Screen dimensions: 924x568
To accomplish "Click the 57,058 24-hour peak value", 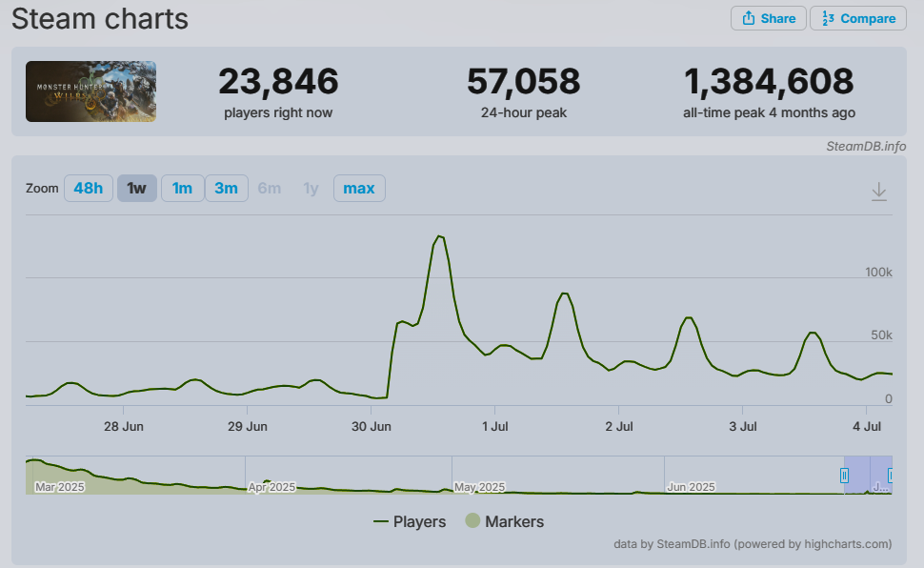I will (x=523, y=81).
